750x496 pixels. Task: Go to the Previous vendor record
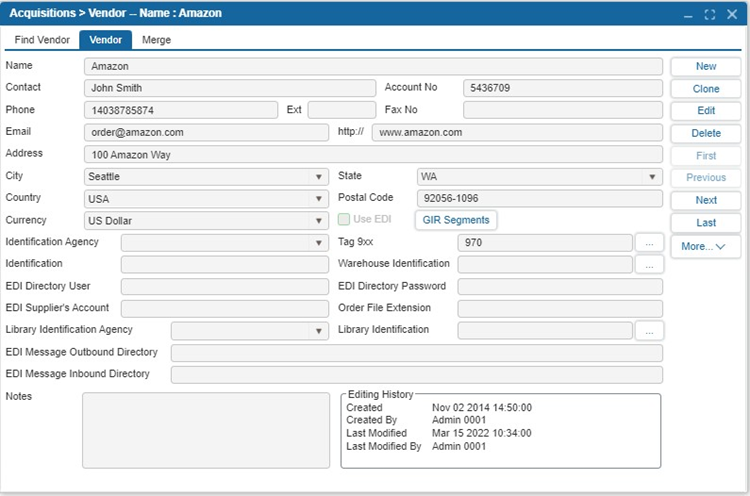click(x=706, y=177)
